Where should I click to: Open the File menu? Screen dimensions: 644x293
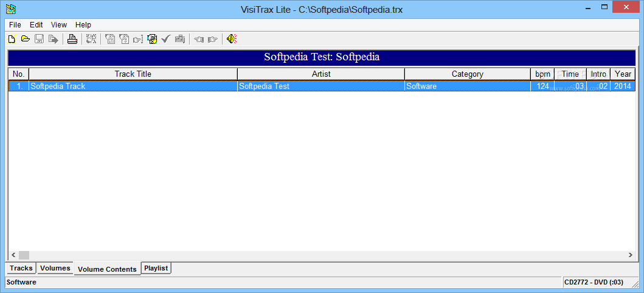click(15, 25)
